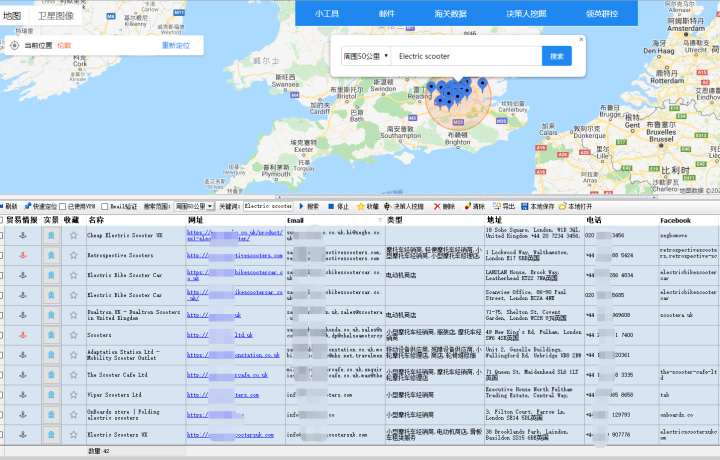Image resolution: width=720 pixels, height=460 pixels.
Task: Open trade info anchor for Adaptation Station Ltd
Action: [22, 355]
